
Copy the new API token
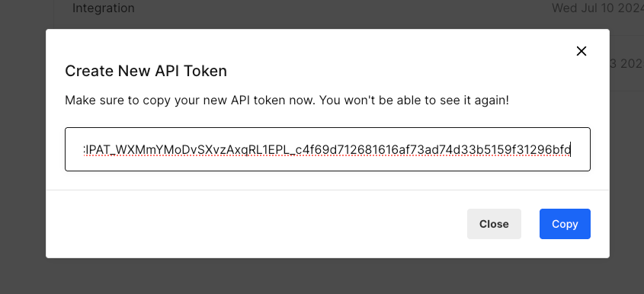565,224
